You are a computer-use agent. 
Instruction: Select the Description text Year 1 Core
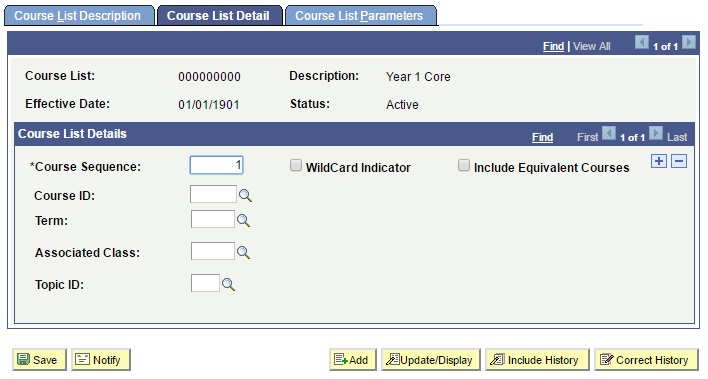[x=418, y=77]
